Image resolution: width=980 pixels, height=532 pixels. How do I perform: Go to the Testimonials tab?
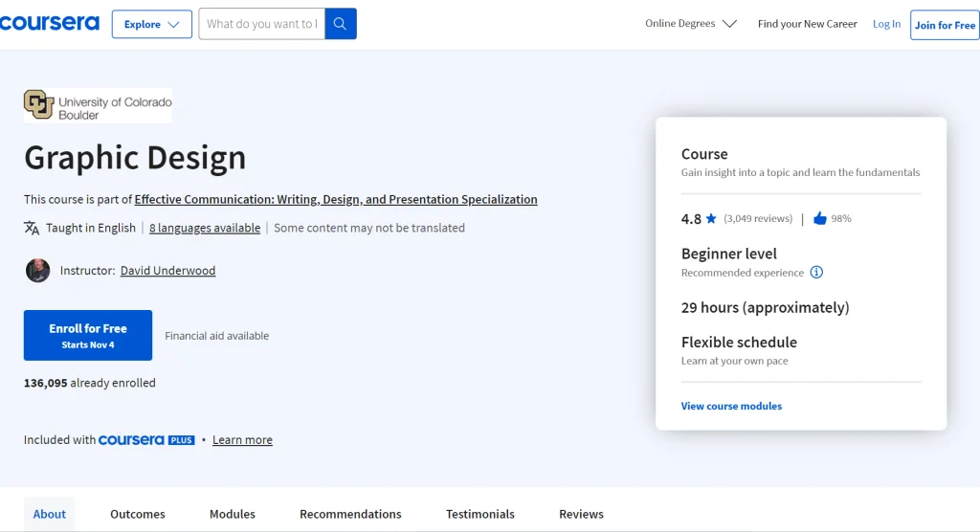click(480, 514)
